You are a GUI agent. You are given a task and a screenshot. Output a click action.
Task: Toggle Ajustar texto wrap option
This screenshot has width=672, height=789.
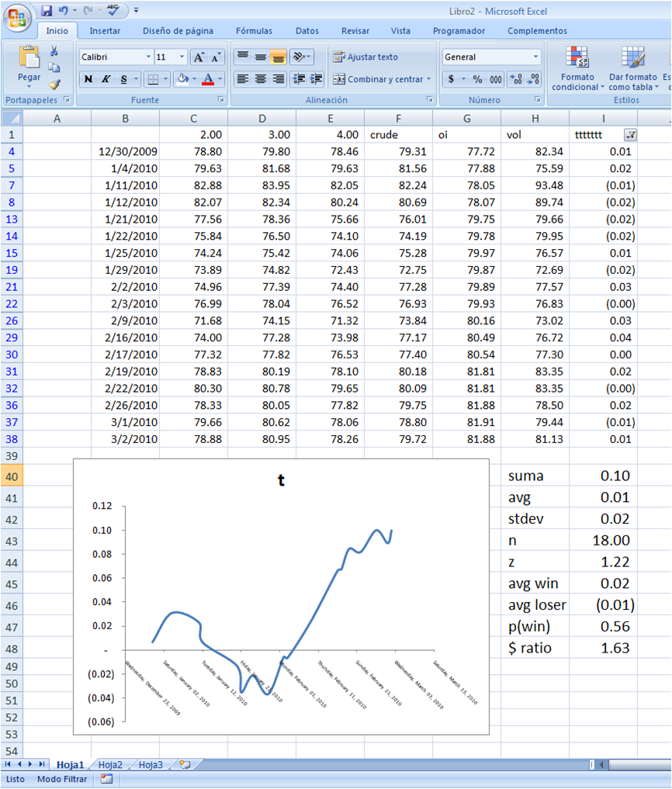point(365,57)
